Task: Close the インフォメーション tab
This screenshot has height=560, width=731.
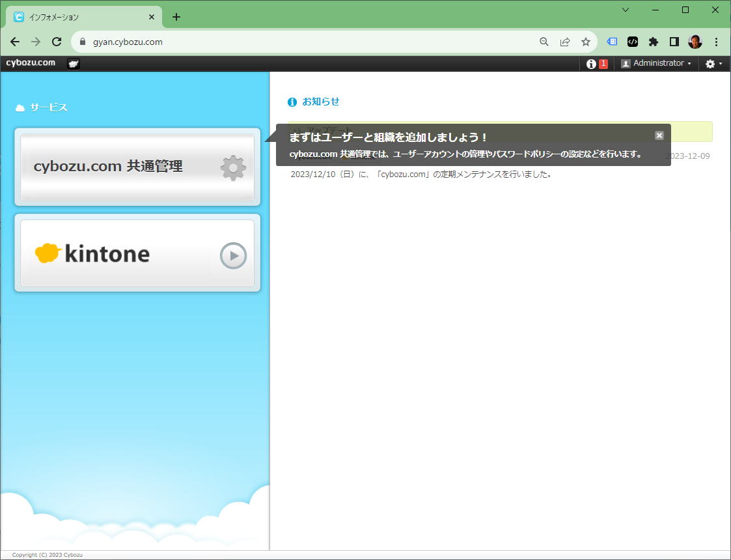Action: (x=152, y=17)
